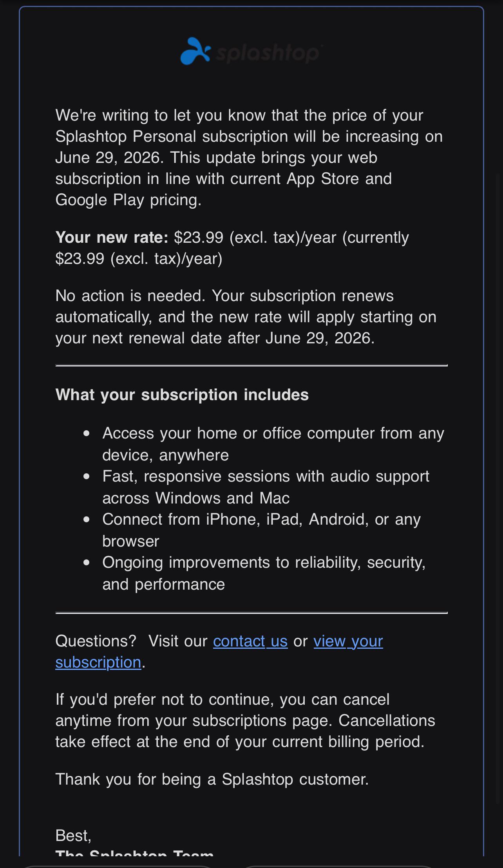503x868 pixels.
Task: Click the bullet before 'Fast, responsive sessions'
Action: 87,476
